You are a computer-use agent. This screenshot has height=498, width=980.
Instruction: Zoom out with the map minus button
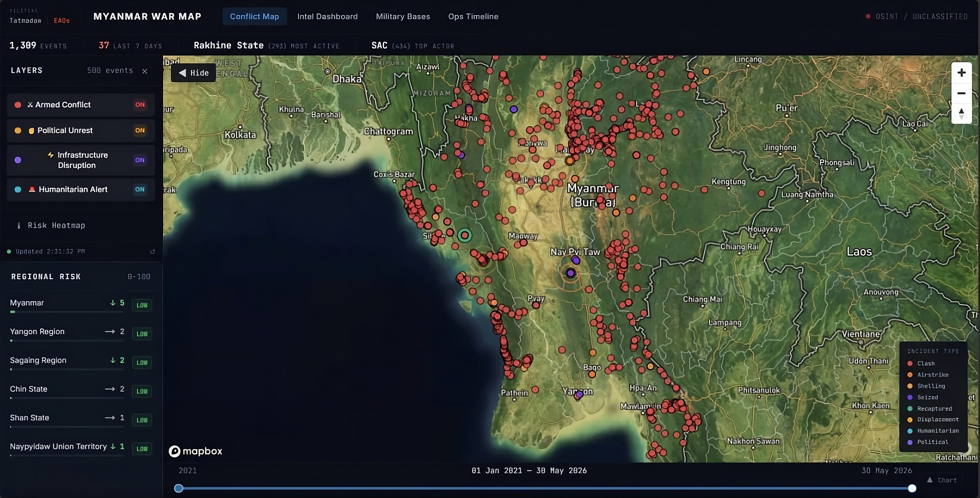[x=961, y=93]
